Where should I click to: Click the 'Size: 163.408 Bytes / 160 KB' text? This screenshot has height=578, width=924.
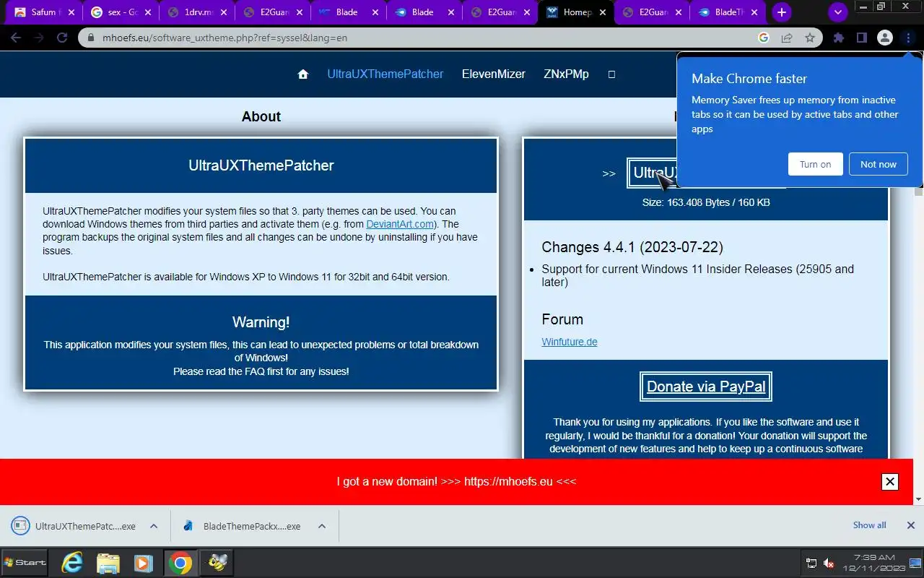[706, 202]
